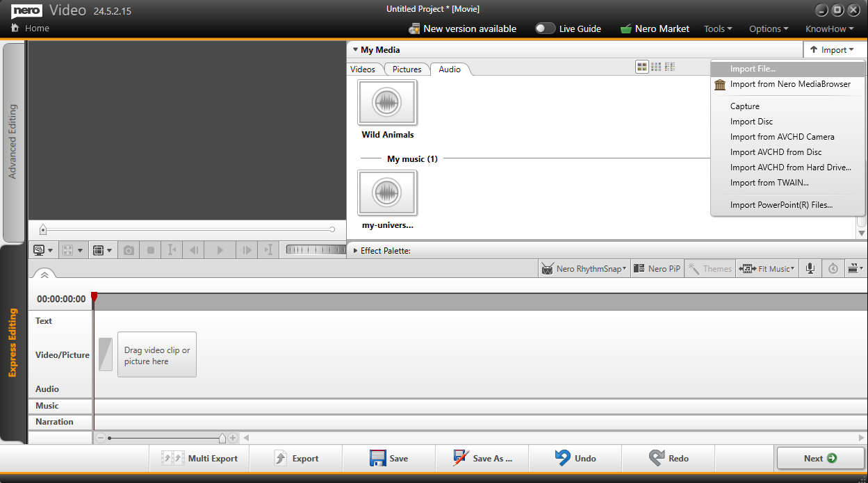Select the Audio tab
The image size is (868, 483).
450,69
